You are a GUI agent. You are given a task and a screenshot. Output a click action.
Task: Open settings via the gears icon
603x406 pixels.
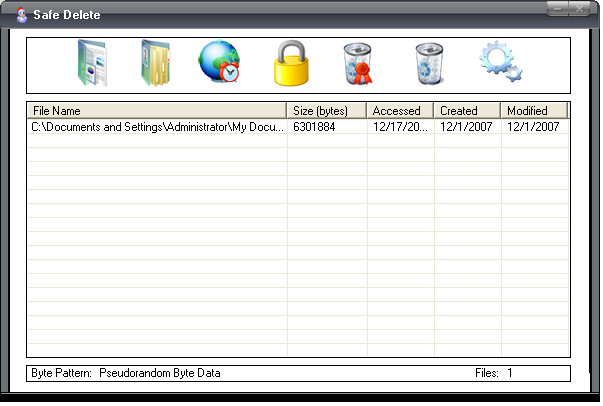(x=500, y=62)
